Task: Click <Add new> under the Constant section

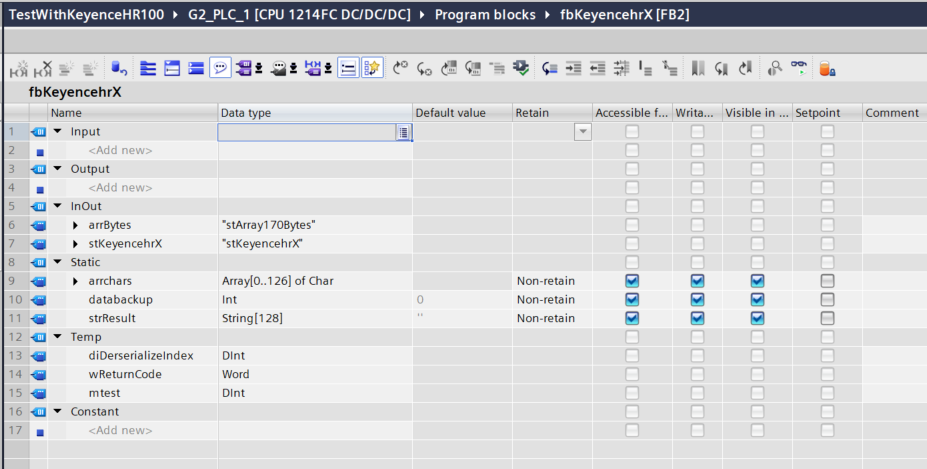Action: point(120,430)
